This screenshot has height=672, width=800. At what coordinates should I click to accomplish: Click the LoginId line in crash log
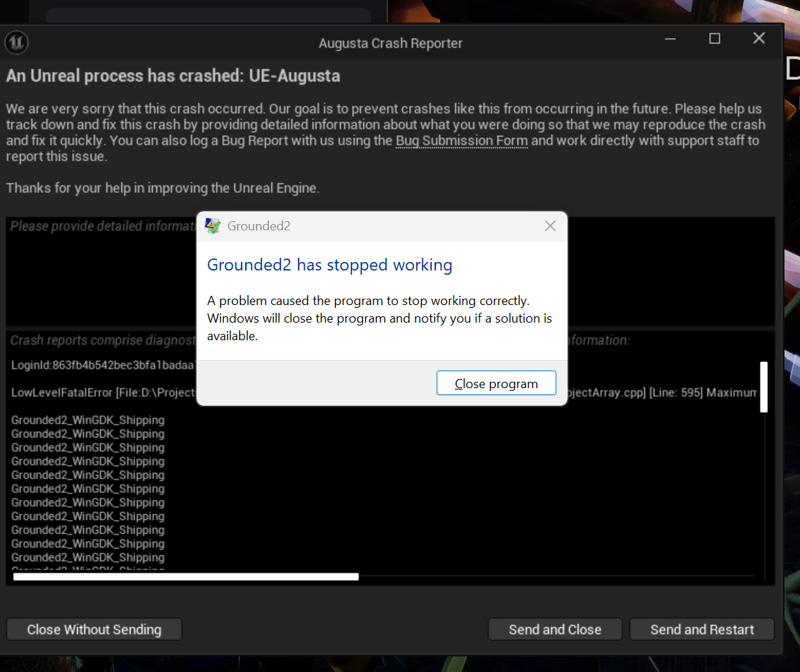[x=103, y=365]
